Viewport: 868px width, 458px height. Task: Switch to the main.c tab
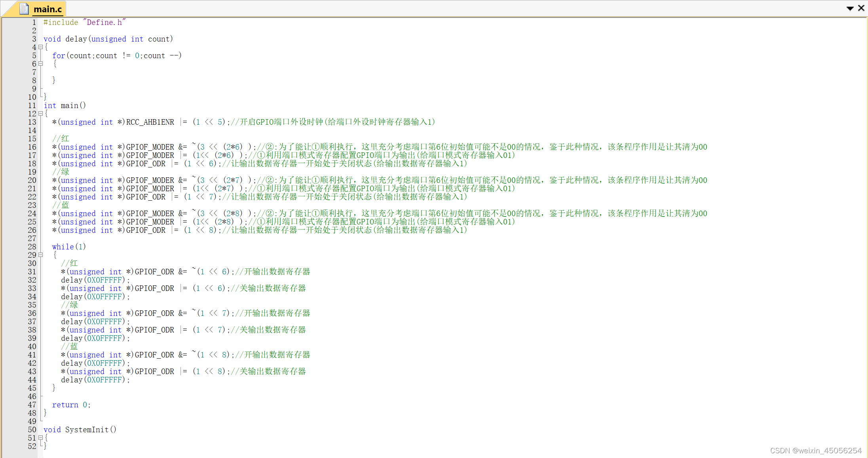(47, 9)
